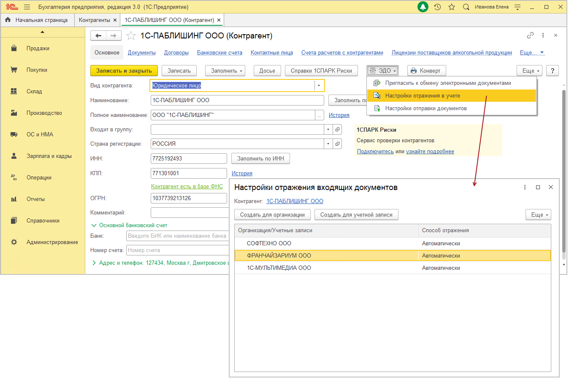Copy link to this counterparty form
The height and width of the screenshot is (380, 588).
click(531, 35)
